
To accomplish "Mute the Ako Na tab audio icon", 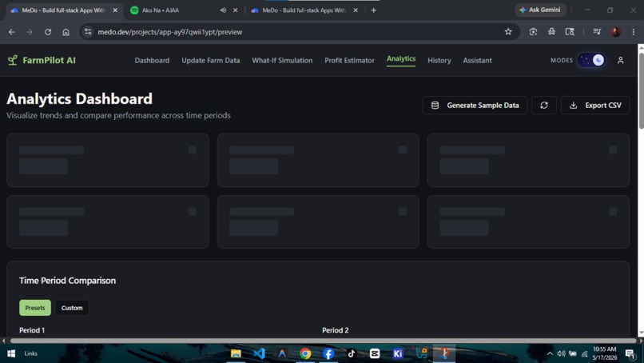I will pos(223,10).
